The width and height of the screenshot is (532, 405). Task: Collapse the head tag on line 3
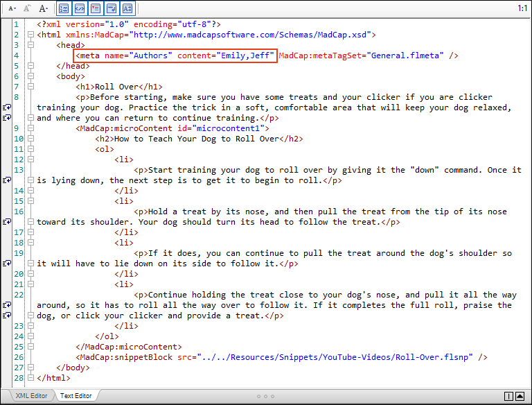31,45
